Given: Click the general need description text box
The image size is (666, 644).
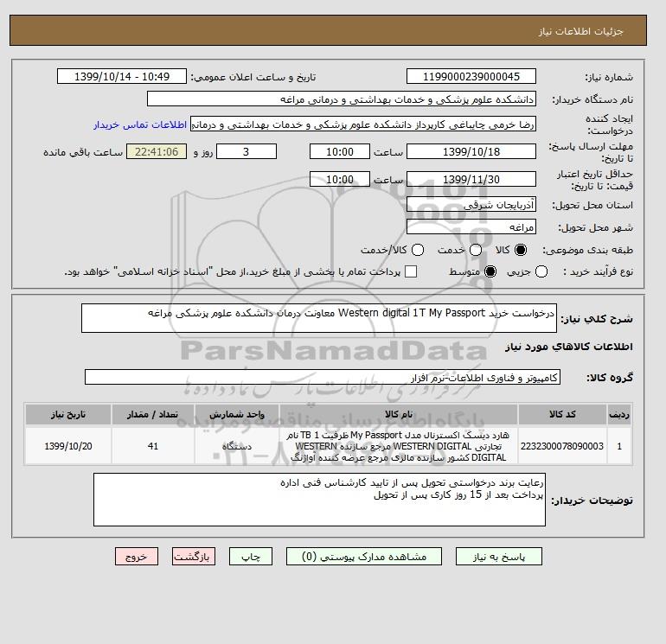Looking at the screenshot, I should pos(319,318).
